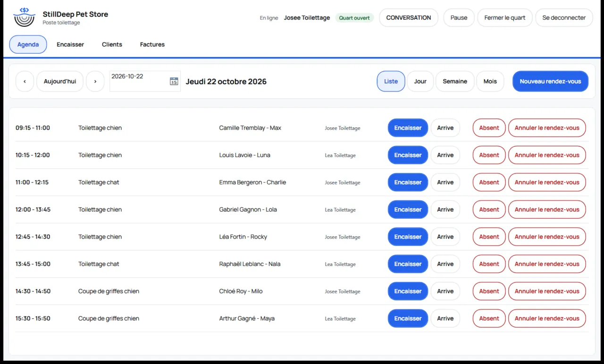
Task: Mark Arthur Gagné - Maya as Arrive
Action: [x=445, y=318]
